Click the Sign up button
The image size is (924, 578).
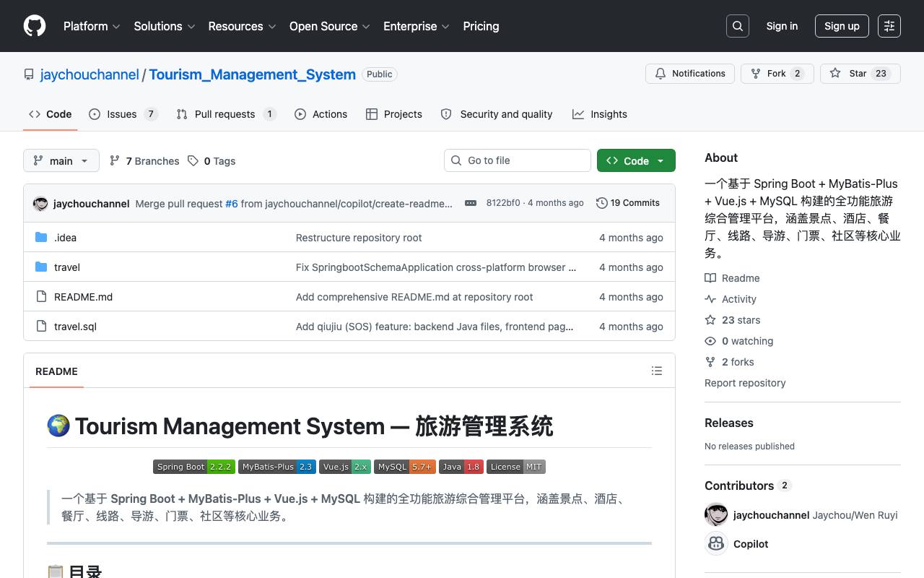point(842,26)
